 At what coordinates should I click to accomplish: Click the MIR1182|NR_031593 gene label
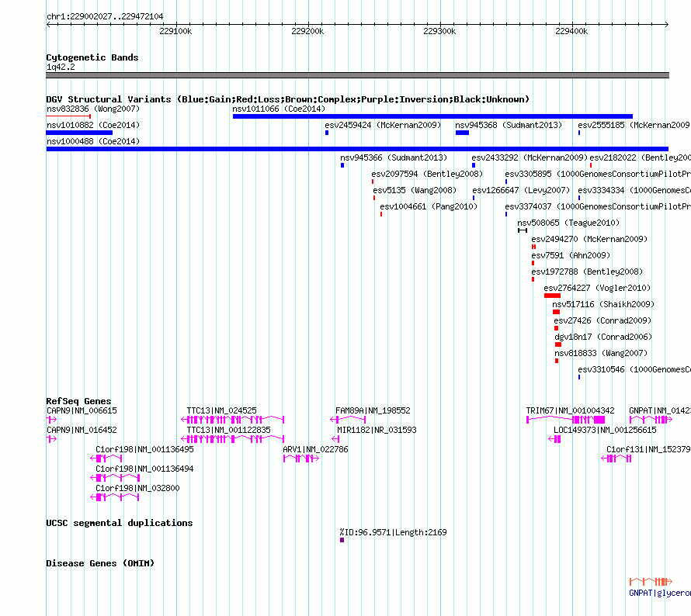tap(377, 430)
